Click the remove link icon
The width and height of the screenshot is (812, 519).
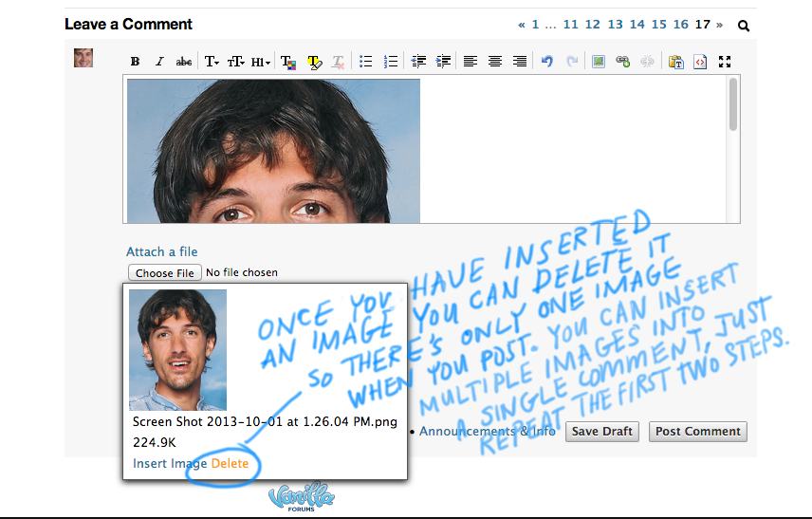pyautogui.click(x=647, y=62)
